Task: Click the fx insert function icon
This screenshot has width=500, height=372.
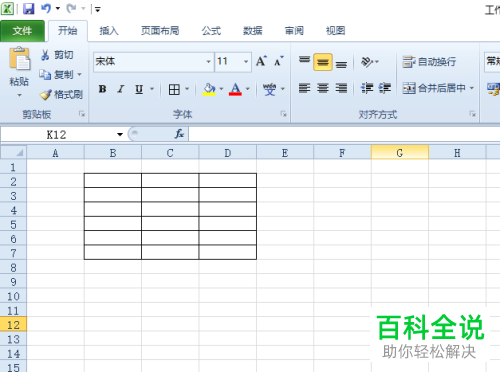Action: click(x=179, y=134)
